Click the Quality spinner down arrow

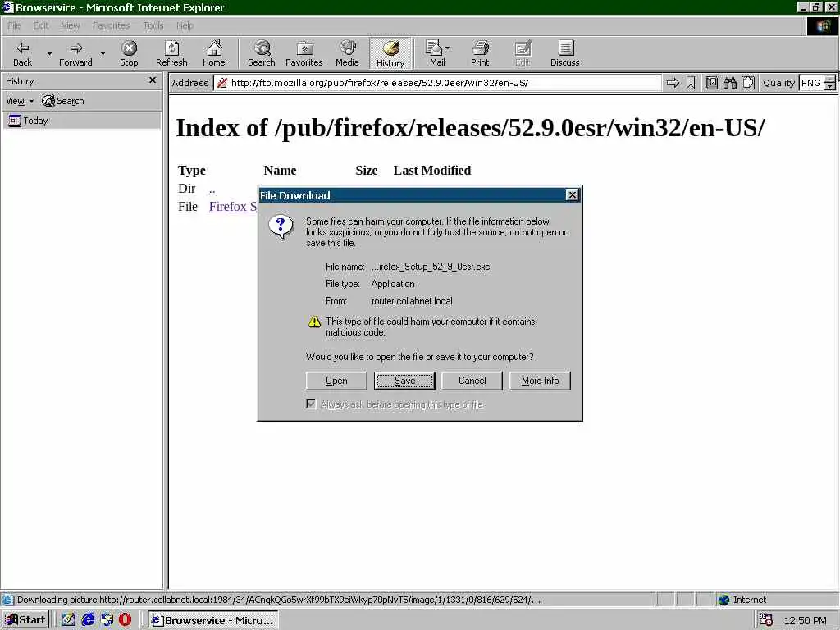(829, 87)
